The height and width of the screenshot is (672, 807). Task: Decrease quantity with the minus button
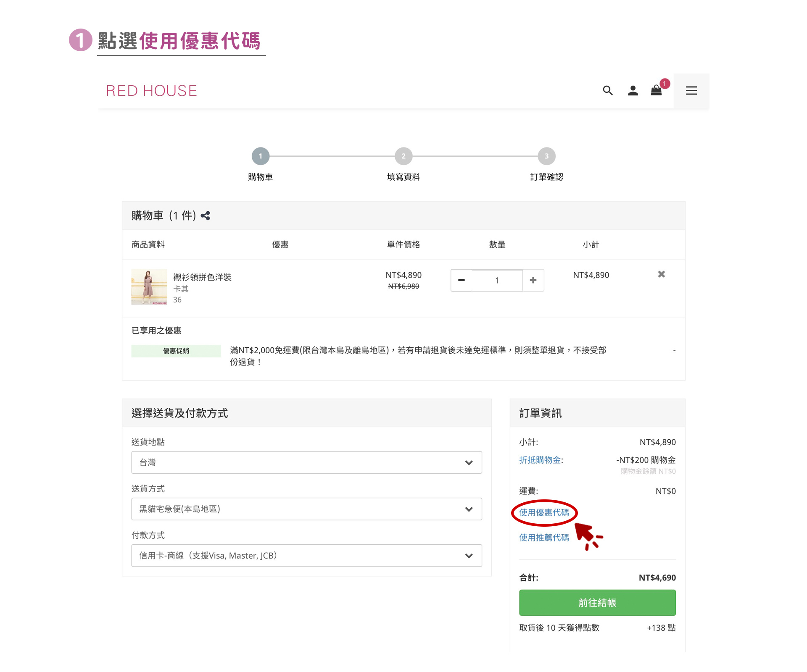coord(461,280)
